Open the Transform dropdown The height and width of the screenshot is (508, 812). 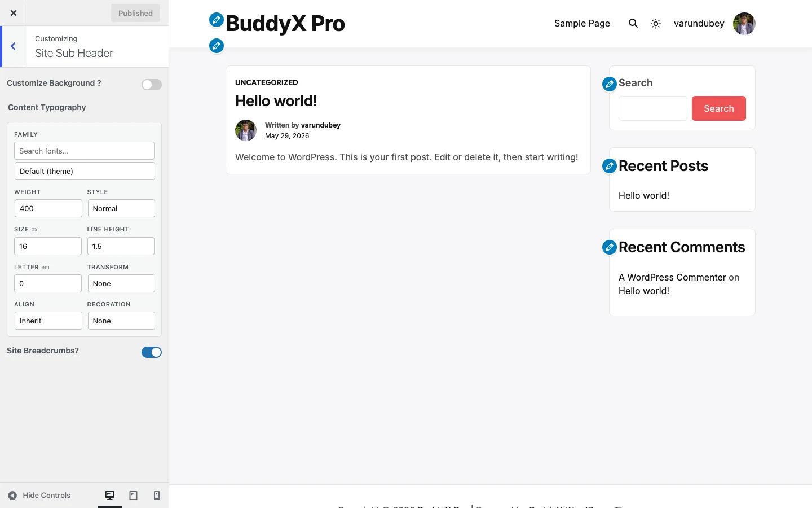pos(121,283)
